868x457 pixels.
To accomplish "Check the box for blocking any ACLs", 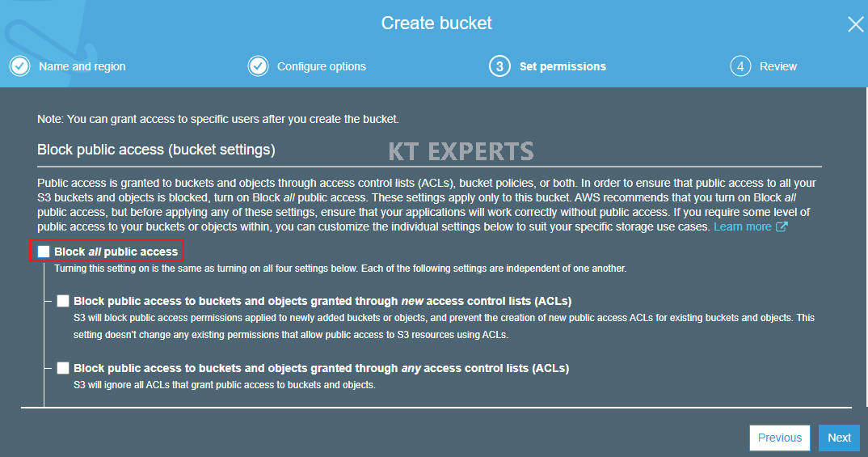I will 63,368.
